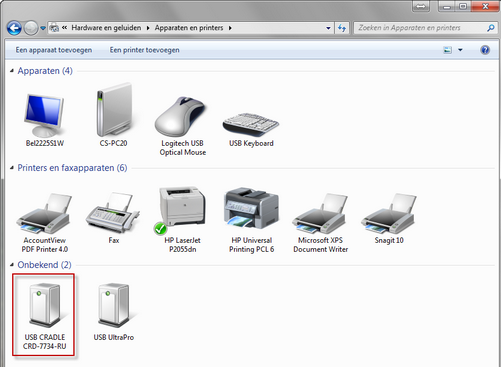This screenshot has height=367, width=501.
Task: Select Microsoft XPS Document Writer
Action: coord(320,223)
